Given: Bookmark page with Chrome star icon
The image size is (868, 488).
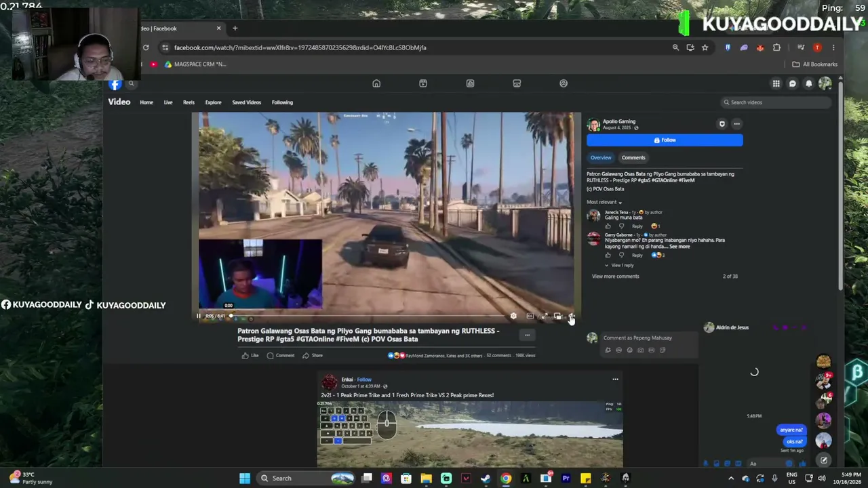Looking at the screenshot, I should click(x=705, y=47).
